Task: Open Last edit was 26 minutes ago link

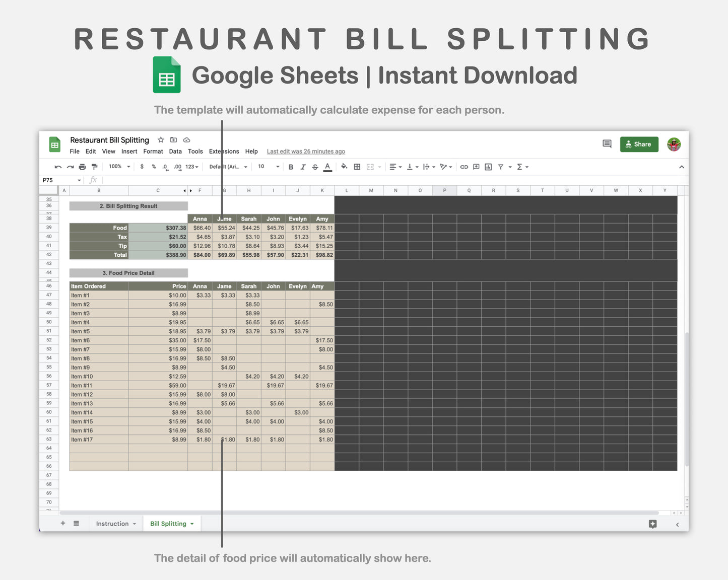Action: click(305, 151)
